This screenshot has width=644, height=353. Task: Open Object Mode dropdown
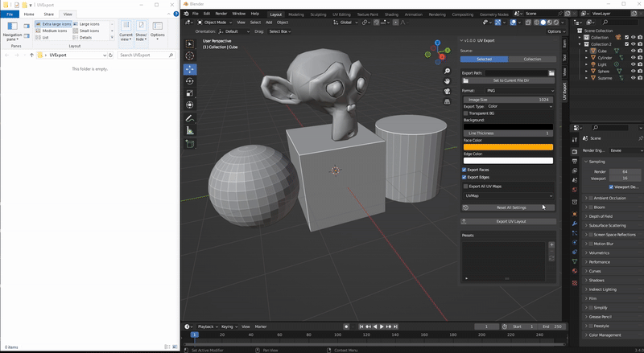[x=214, y=23]
